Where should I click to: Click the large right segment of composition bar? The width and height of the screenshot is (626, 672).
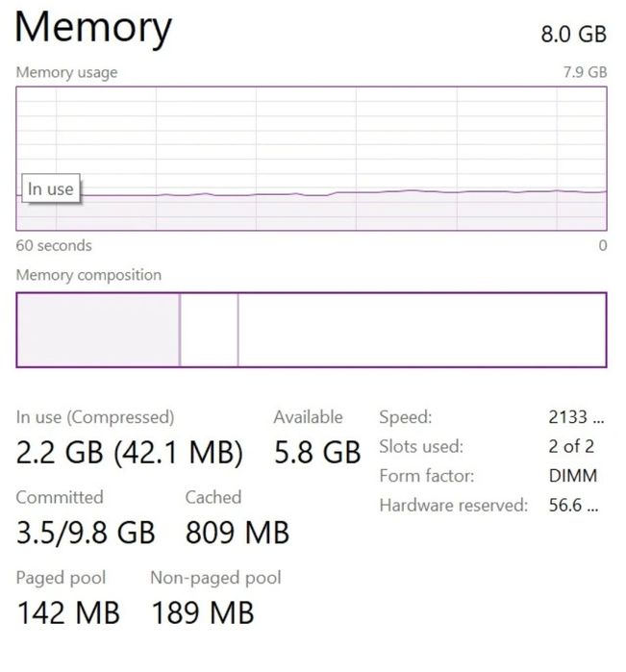point(421,330)
